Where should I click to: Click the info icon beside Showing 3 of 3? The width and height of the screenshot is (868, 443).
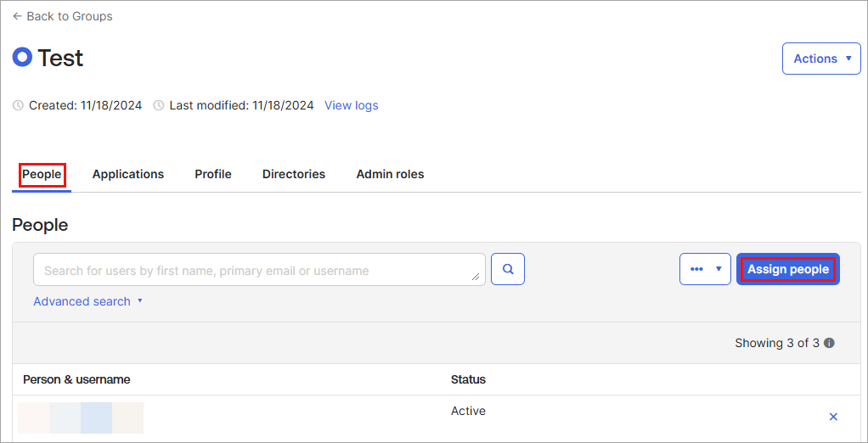(829, 344)
